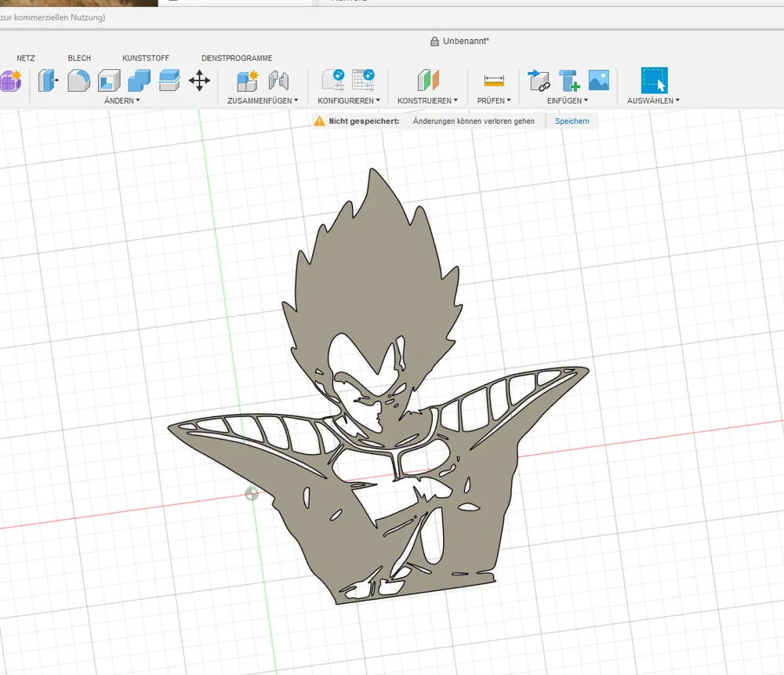Select the Measure ruler tool
Viewport: 784px width, 675px height.
(494, 80)
